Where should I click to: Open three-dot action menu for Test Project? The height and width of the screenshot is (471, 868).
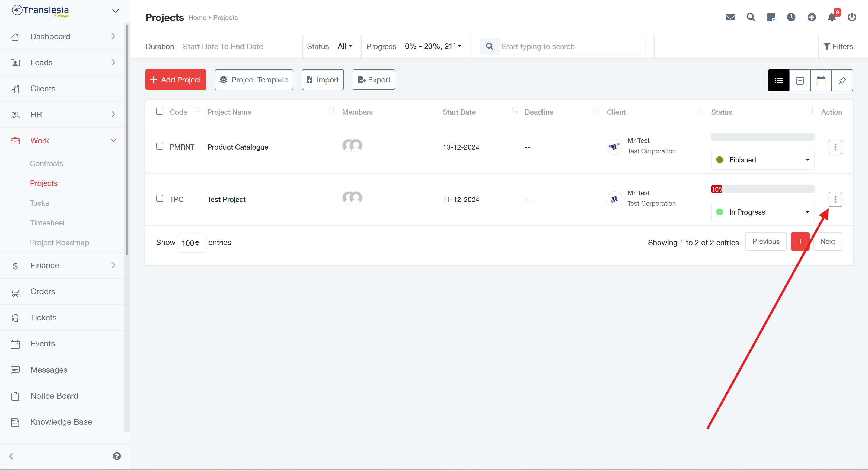[835, 199]
